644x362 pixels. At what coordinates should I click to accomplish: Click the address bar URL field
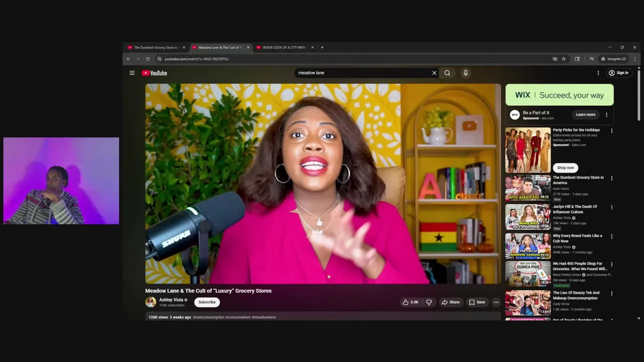[352, 59]
